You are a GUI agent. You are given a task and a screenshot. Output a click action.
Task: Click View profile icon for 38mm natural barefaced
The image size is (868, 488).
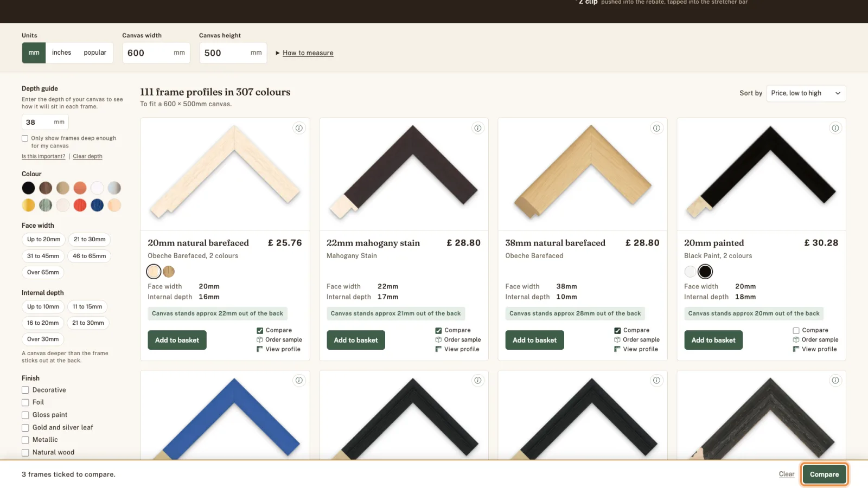617,349
